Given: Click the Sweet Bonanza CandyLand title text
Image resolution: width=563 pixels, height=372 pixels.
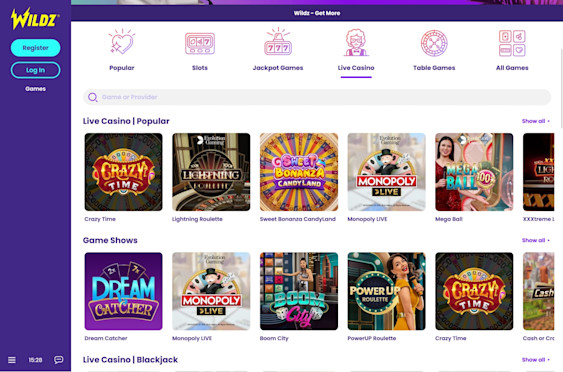Looking at the screenshot, I should [x=298, y=219].
